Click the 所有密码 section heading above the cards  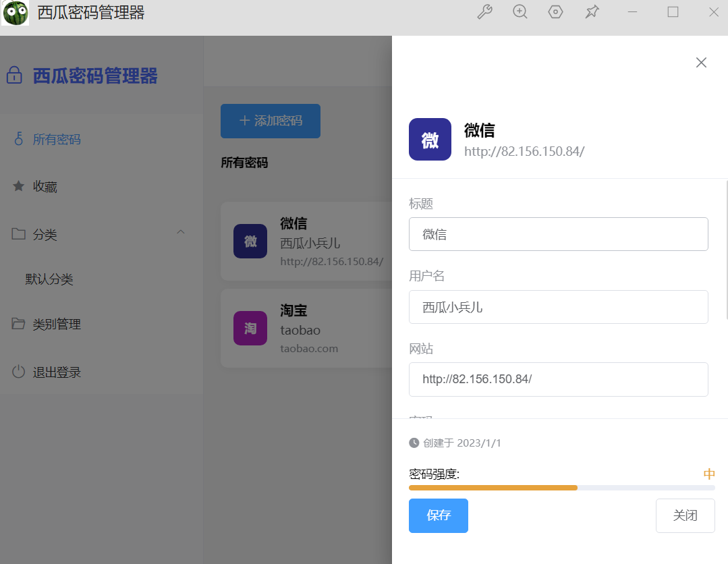[x=244, y=163]
